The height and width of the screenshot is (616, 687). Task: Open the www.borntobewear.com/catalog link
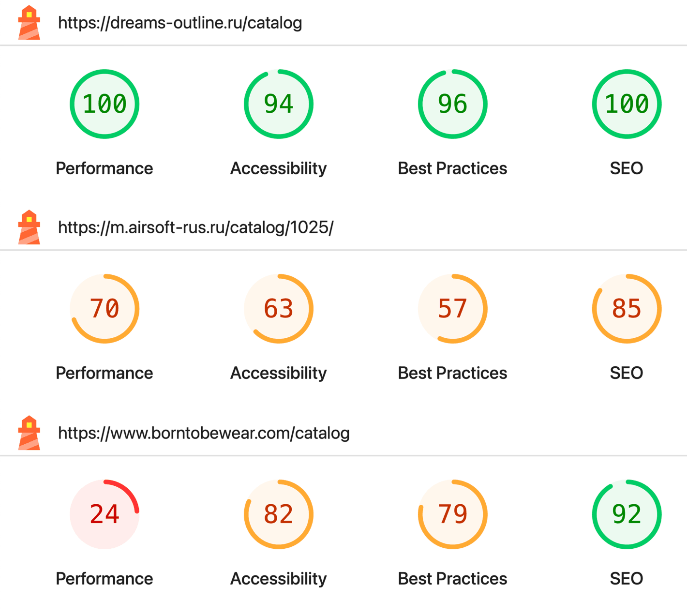[204, 433]
